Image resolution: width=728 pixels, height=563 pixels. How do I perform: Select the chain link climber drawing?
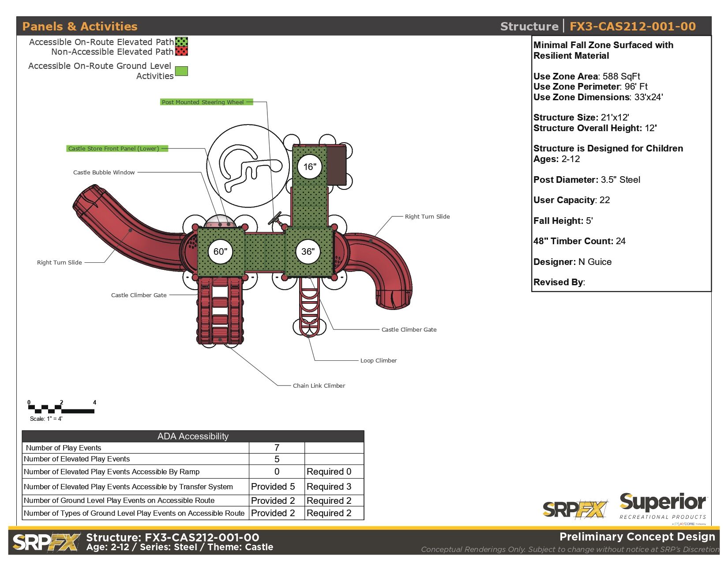(x=220, y=311)
